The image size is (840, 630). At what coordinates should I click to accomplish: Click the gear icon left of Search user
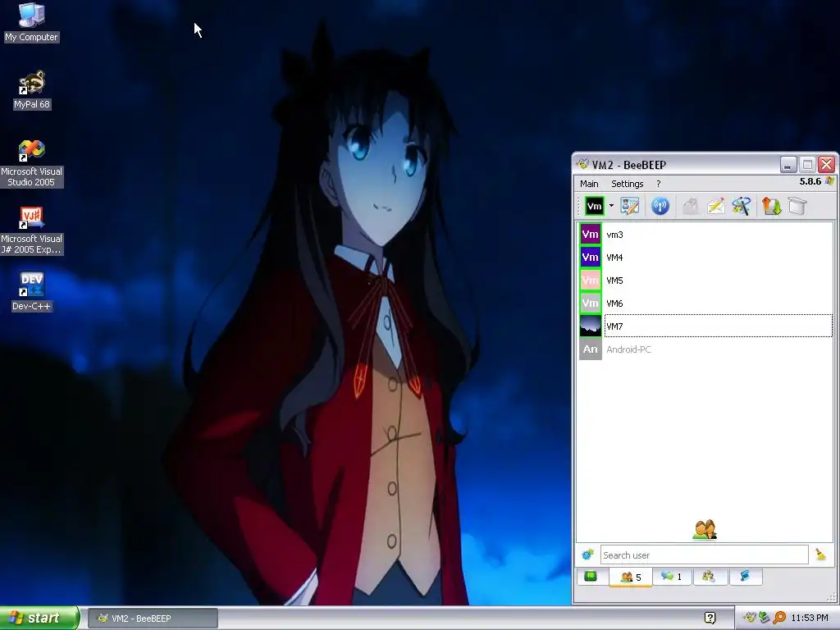587,555
